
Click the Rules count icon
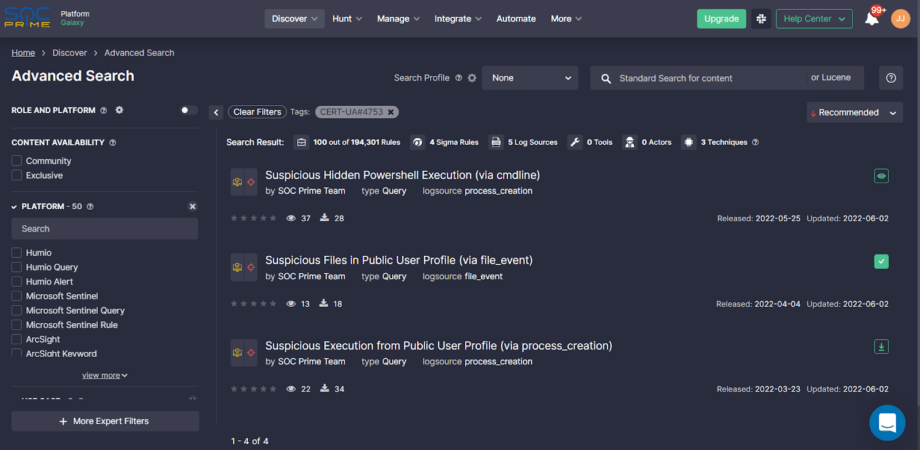301,142
